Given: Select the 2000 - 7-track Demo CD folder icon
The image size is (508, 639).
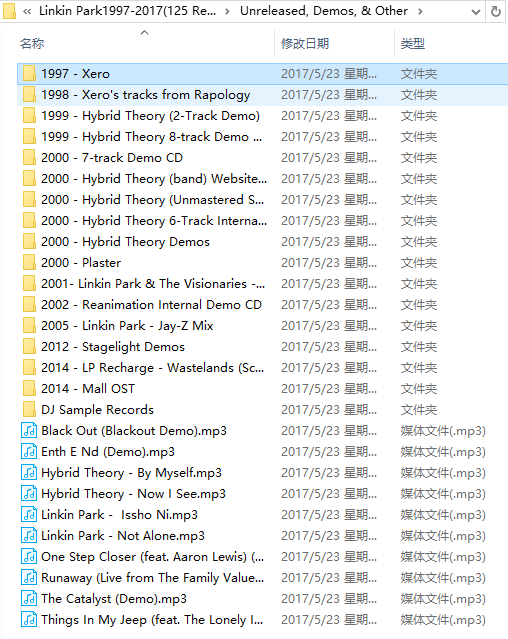Looking at the screenshot, I should (29, 158).
